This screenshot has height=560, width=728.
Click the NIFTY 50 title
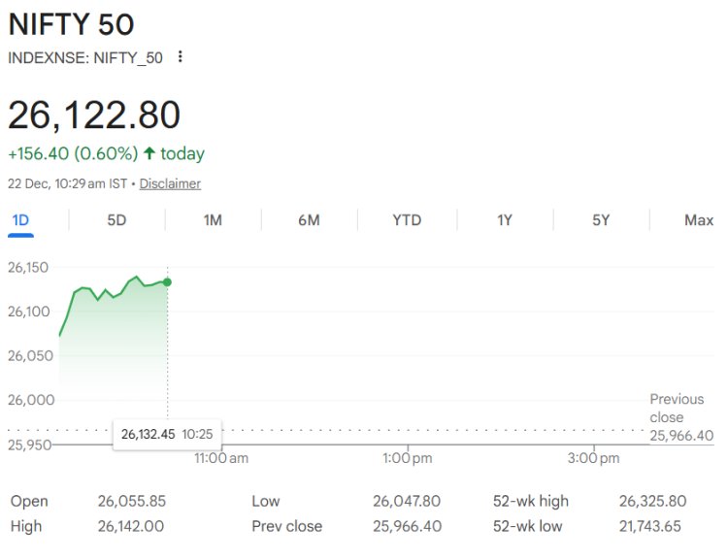click(71, 24)
